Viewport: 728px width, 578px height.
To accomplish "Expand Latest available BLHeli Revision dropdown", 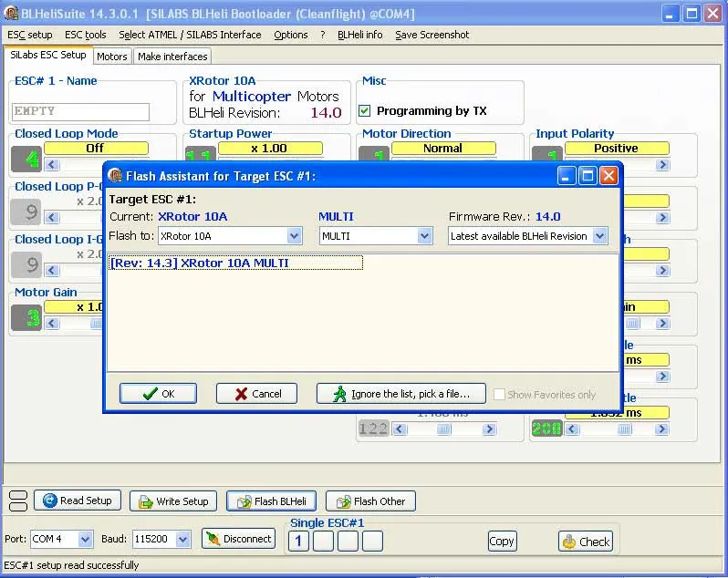I will 599,236.
